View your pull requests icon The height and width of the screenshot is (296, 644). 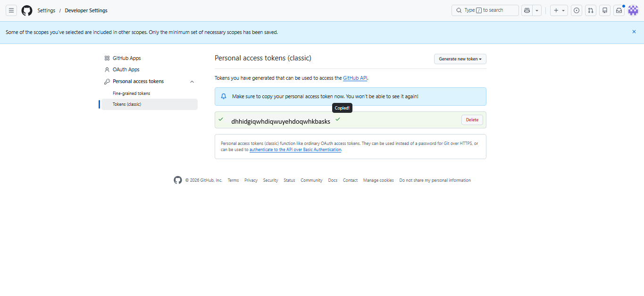(591, 10)
